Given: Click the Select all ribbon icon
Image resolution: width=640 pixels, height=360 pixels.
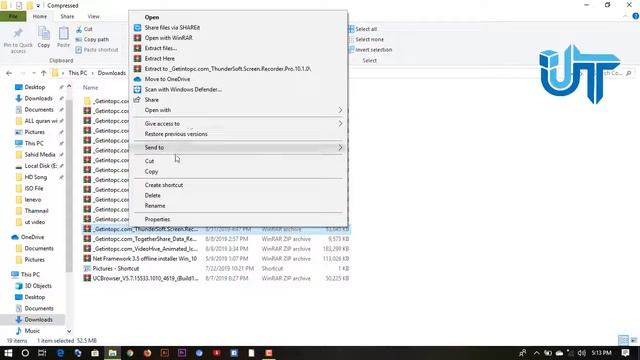Looking at the screenshot, I should (351, 29).
